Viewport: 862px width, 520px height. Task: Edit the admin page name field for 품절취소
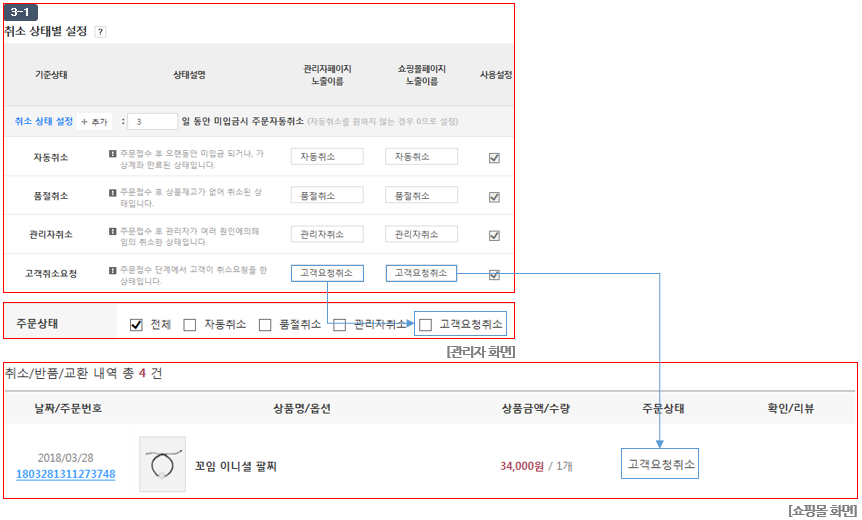327,195
